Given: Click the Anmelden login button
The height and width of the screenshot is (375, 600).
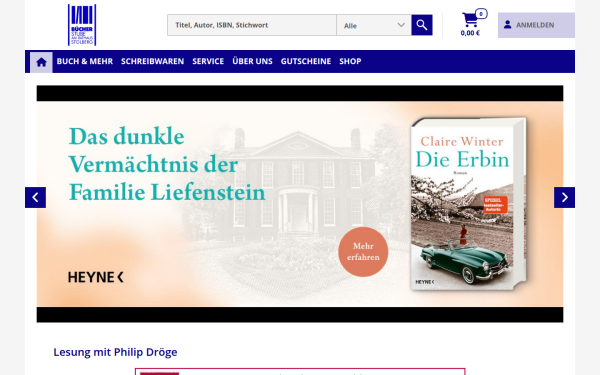Looking at the screenshot, I should tap(536, 25).
